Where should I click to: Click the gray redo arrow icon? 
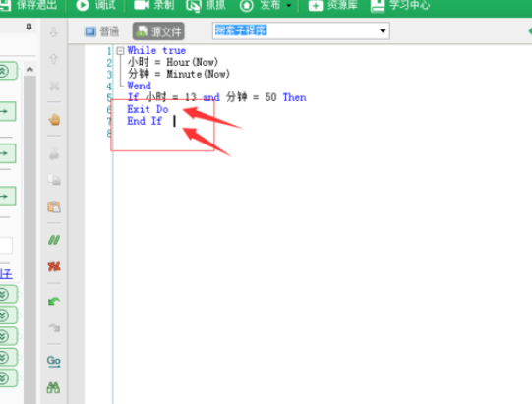[x=54, y=327]
